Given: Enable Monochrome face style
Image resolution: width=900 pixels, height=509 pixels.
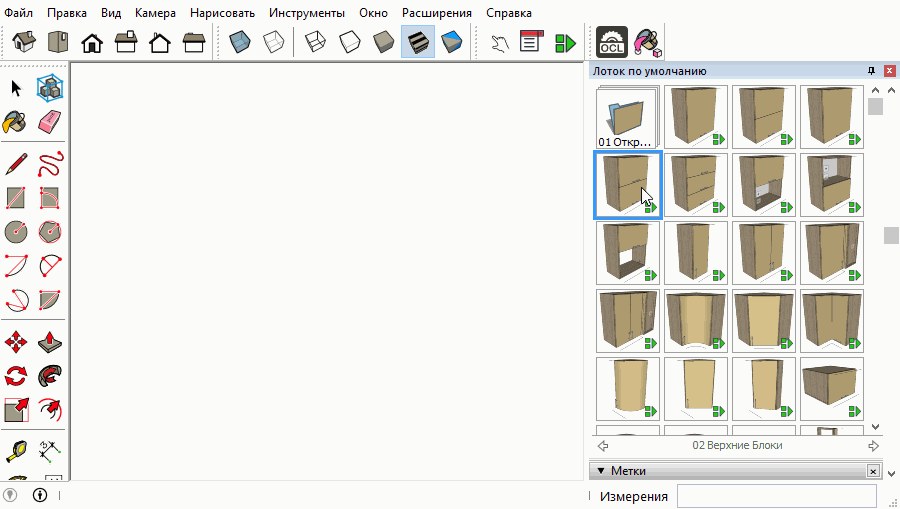Looking at the screenshot, I should (x=452, y=42).
